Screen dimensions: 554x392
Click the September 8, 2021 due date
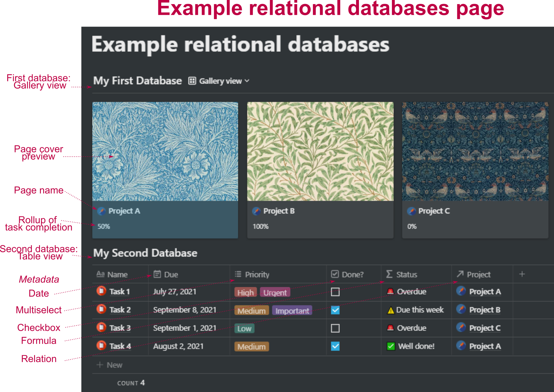(x=185, y=310)
